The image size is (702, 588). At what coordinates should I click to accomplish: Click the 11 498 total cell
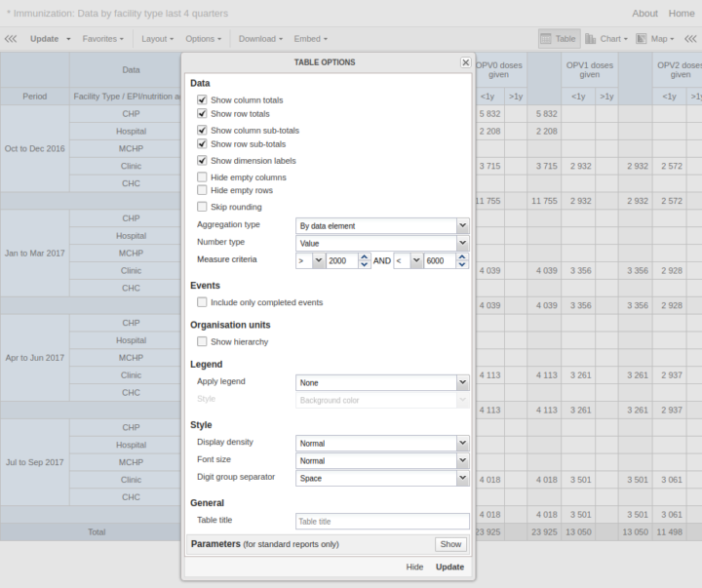point(669,532)
